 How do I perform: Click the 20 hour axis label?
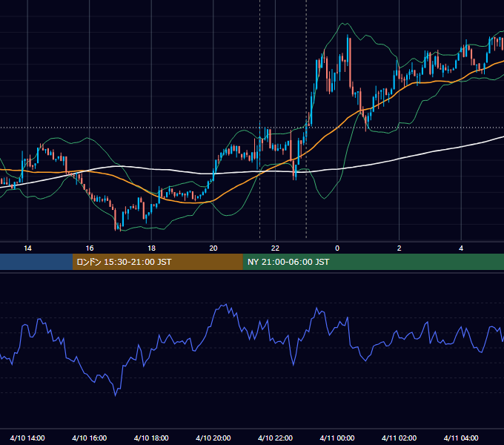213,248
